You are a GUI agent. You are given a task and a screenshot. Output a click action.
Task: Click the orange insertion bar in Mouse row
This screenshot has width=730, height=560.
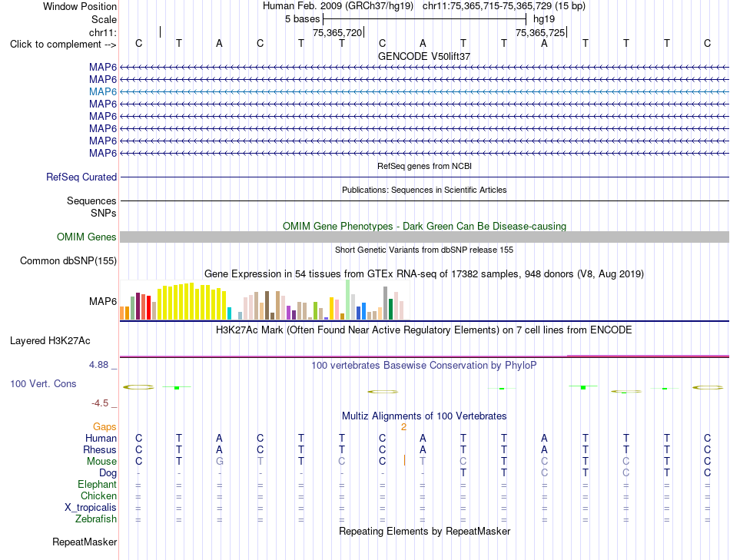[404, 460]
